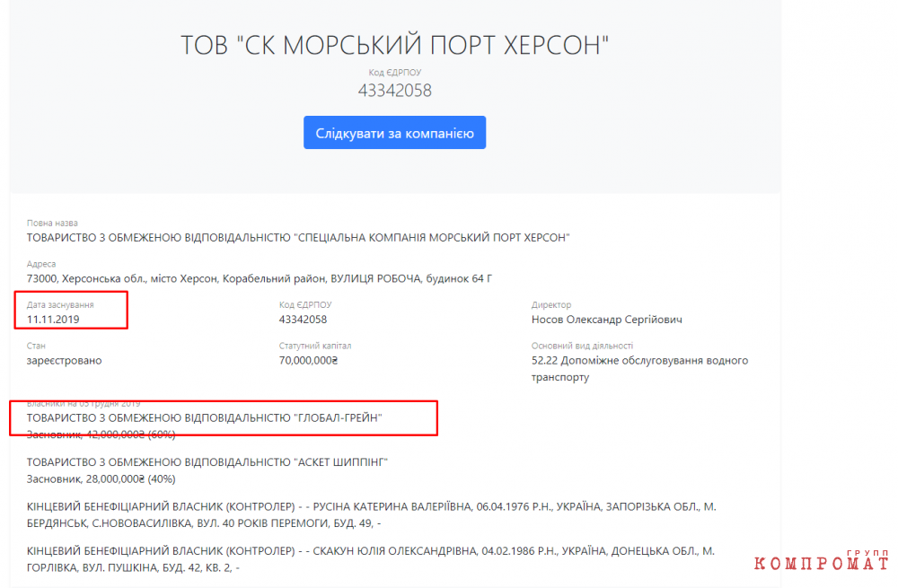
Task: Open owner 'АСКЕТ ШИППІНГ' company link
Action: tap(207, 462)
